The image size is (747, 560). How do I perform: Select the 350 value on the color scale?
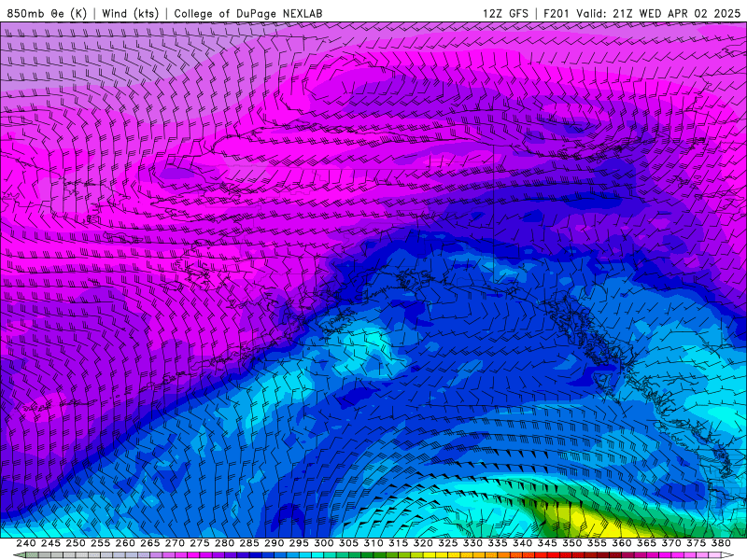[x=572, y=543]
